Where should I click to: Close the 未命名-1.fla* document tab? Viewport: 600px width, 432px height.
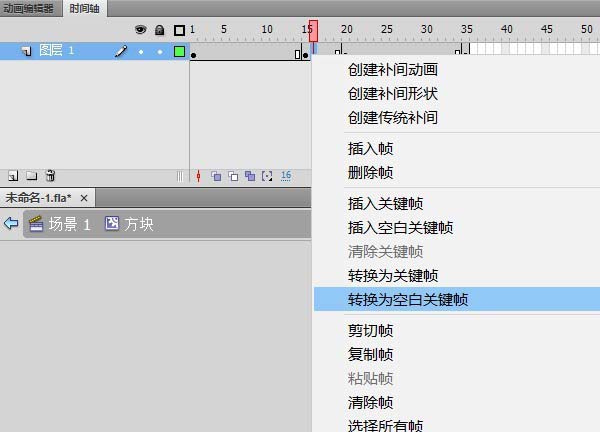84,198
